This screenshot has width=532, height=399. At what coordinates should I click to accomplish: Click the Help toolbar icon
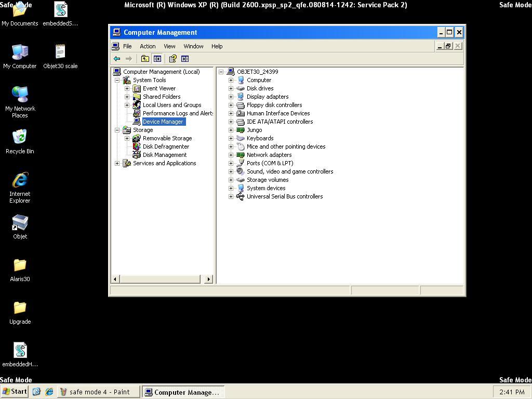[x=173, y=59]
